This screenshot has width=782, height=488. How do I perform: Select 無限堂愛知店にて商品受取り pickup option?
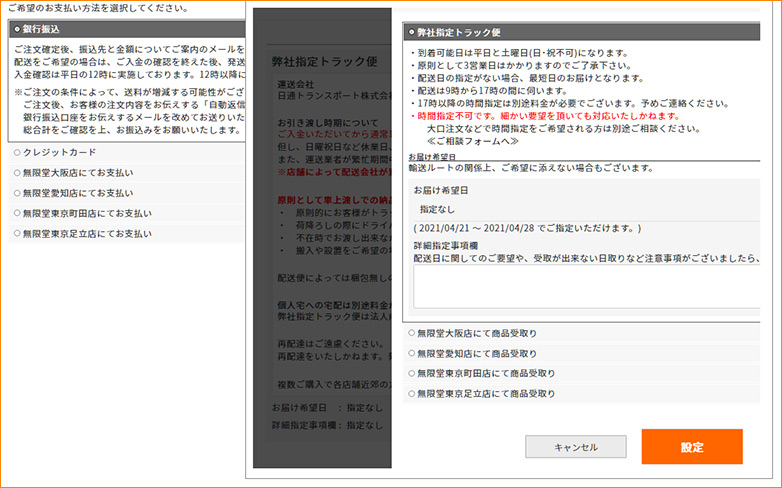411,353
